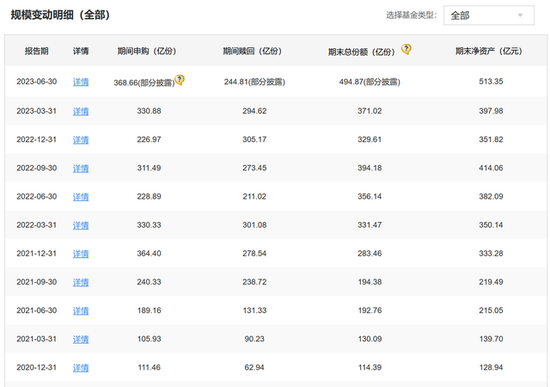Click redemption value 305.17
This screenshot has height=387, width=550.
[x=255, y=139]
